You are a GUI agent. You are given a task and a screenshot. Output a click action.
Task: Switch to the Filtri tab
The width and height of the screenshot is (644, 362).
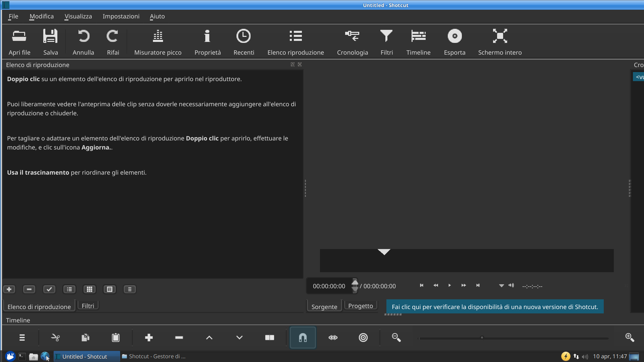pos(88,306)
